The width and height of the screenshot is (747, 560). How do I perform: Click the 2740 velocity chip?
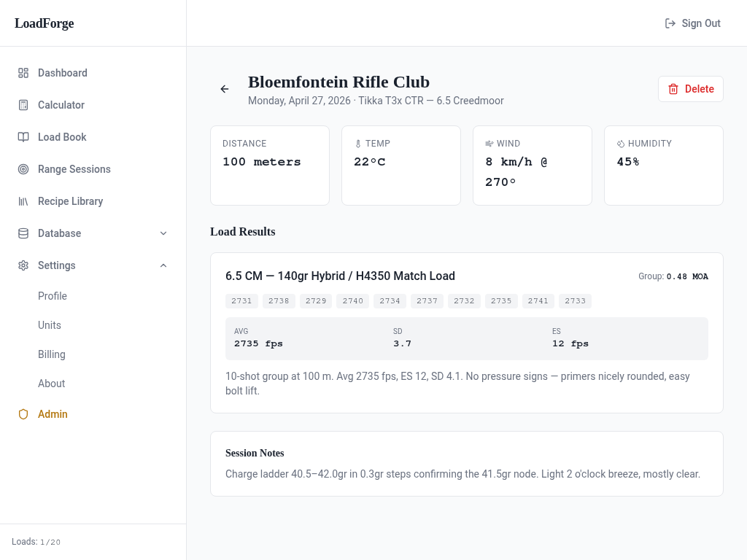click(352, 301)
